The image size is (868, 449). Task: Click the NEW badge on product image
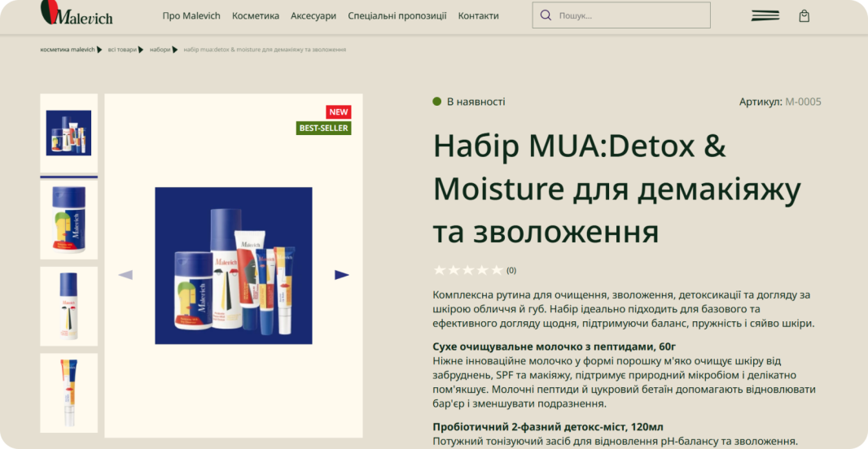tap(338, 112)
